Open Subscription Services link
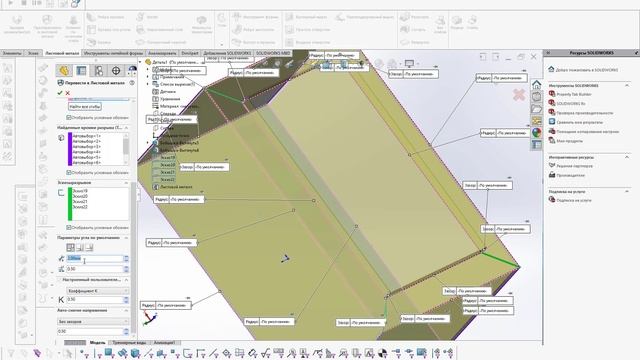This screenshot has height=360, width=640. click(x=574, y=200)
